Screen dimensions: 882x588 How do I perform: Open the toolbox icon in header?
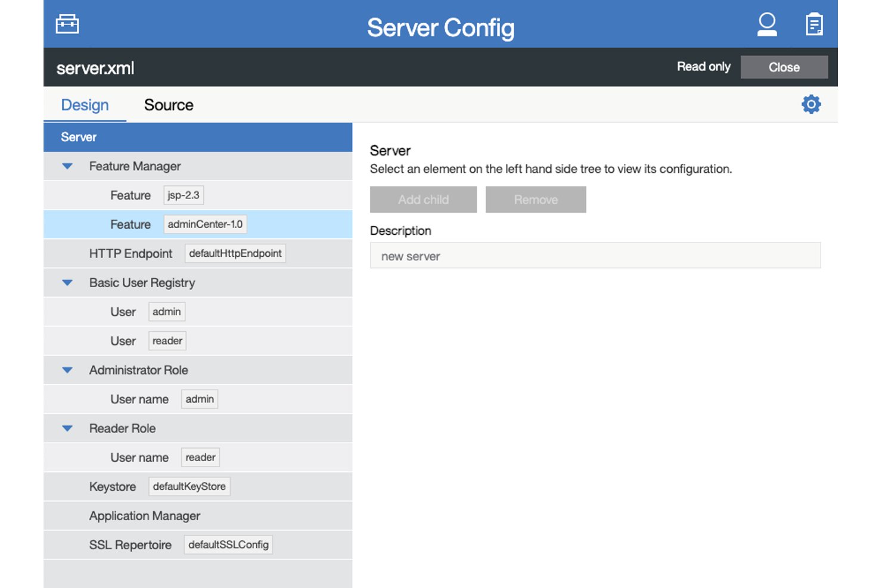[67, 24]
